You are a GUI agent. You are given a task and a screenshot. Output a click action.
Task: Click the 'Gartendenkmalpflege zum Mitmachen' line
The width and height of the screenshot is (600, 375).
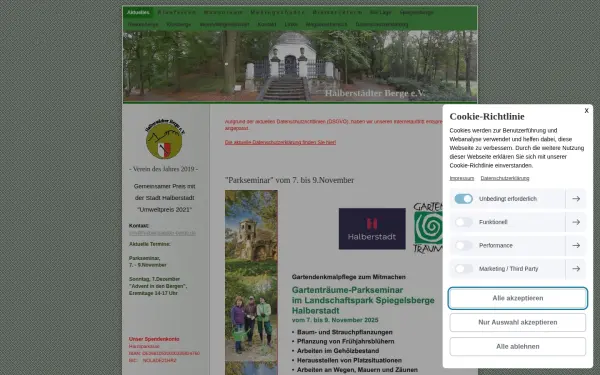tap(349, 277)
